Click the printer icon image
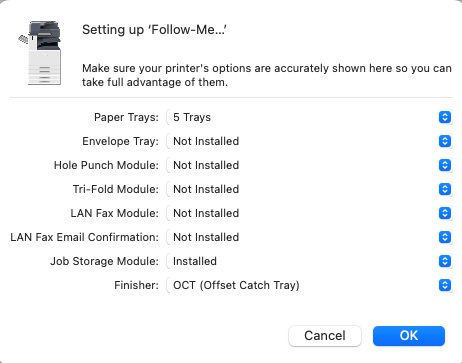The image size is (462, 363). [x=40, y=53]
